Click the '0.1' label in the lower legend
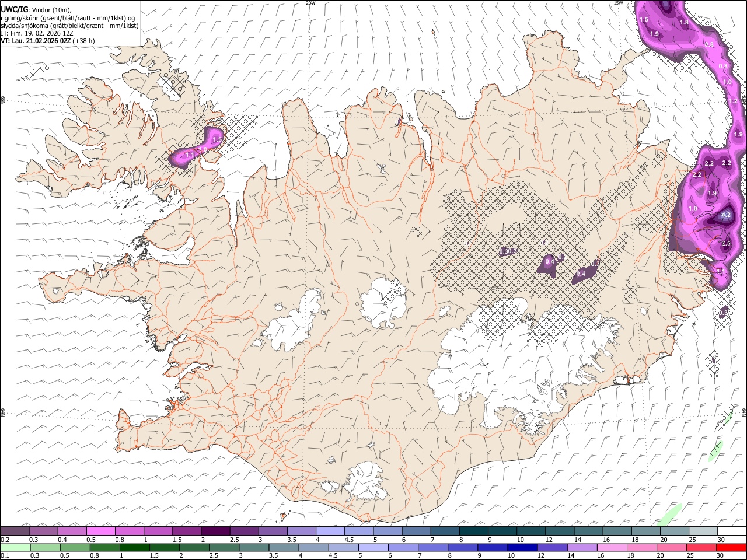 pyautogui.click(x=5, y=556)
